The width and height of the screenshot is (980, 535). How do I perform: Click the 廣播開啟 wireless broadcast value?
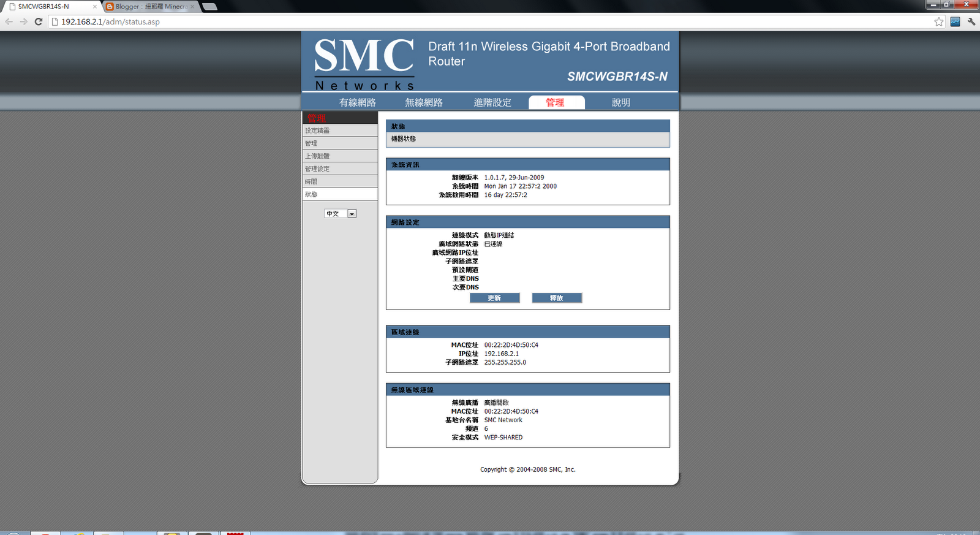pos(496,403)
